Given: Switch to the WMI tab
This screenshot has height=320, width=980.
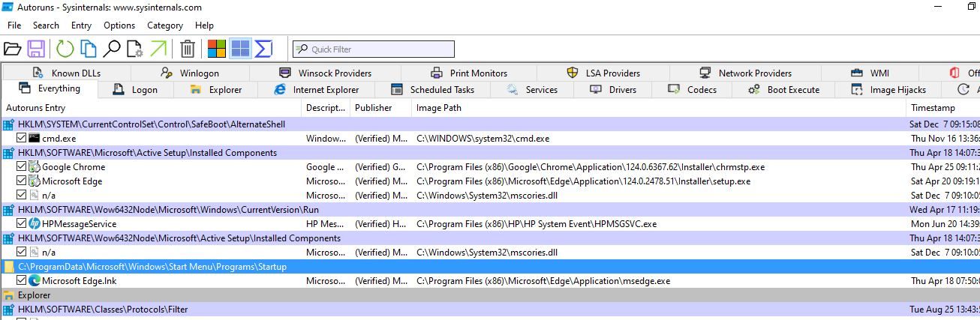Looking at the screenshot, I should tap(870, 73).
